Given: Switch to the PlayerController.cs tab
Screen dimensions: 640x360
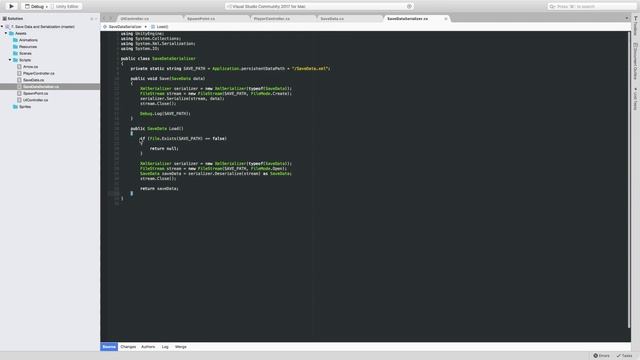Looking at the screenshot, I should pyautogui.click(x=283, y=19).
